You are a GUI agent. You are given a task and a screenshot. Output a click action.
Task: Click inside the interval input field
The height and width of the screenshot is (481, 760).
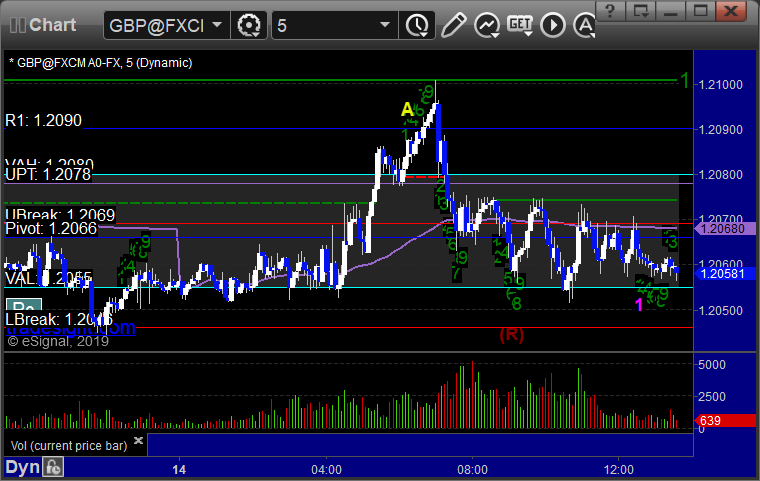[x=324, y=25]
